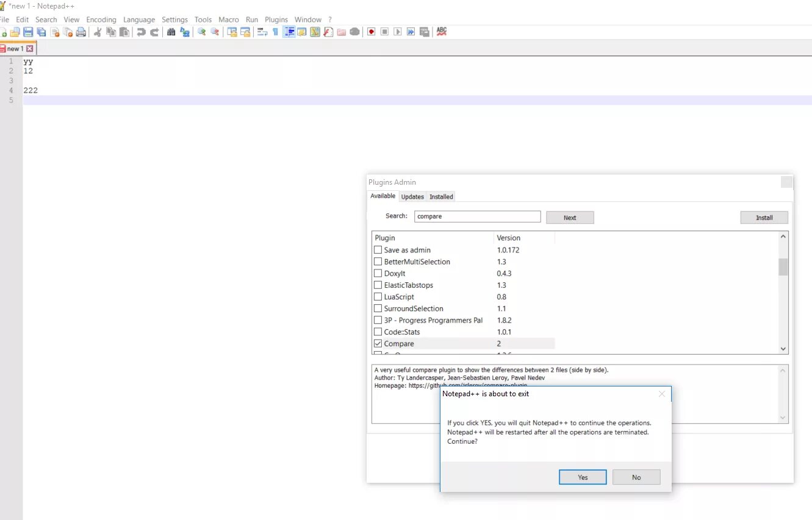Click editor line containing 222
This screenshot has width=812, height=520.
pyautogui.click(x=417, y=90)
